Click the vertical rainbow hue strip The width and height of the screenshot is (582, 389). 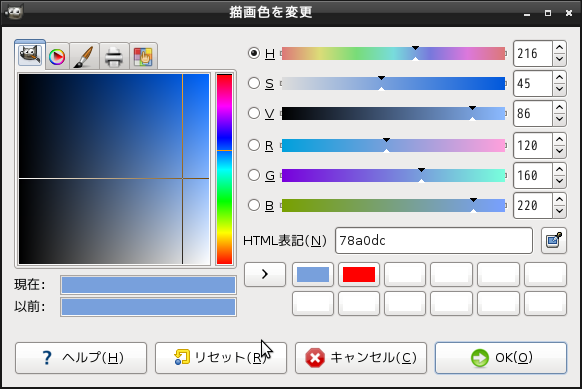pyautogui.click(x=224, y=169)
